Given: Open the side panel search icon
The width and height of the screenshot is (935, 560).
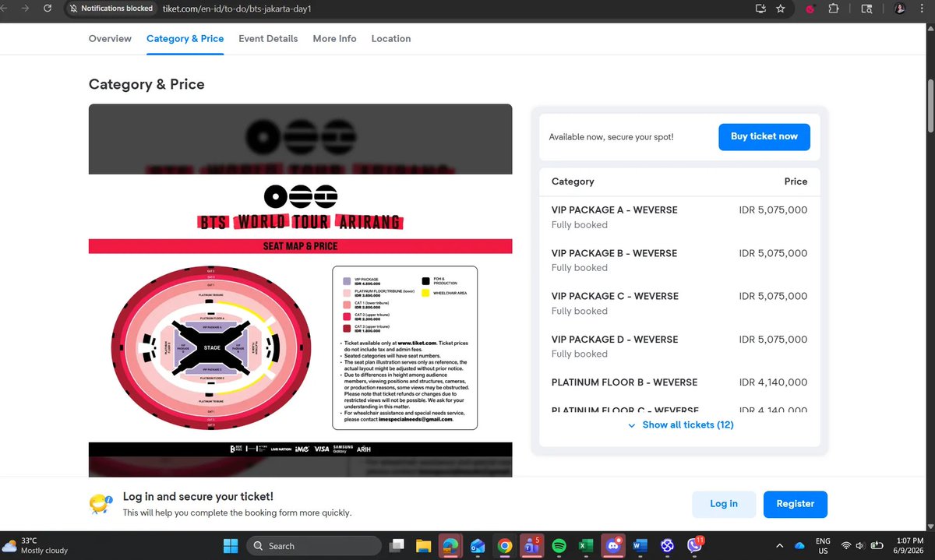Looking at the screenshot, I should coord(866,9).
